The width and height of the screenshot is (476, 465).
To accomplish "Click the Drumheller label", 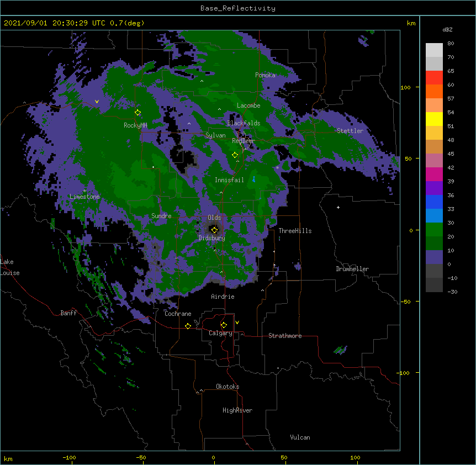I will [x=352, y=269].
